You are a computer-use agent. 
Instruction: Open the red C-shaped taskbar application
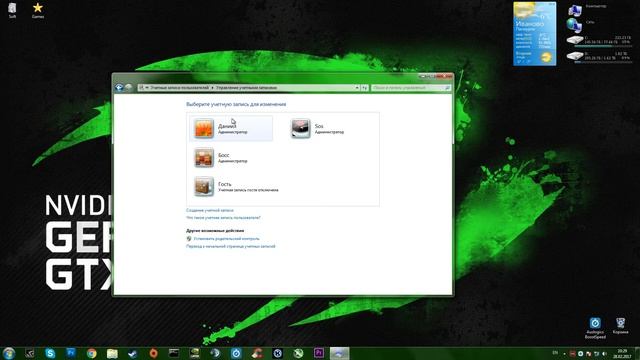click(x=257, y=353)
